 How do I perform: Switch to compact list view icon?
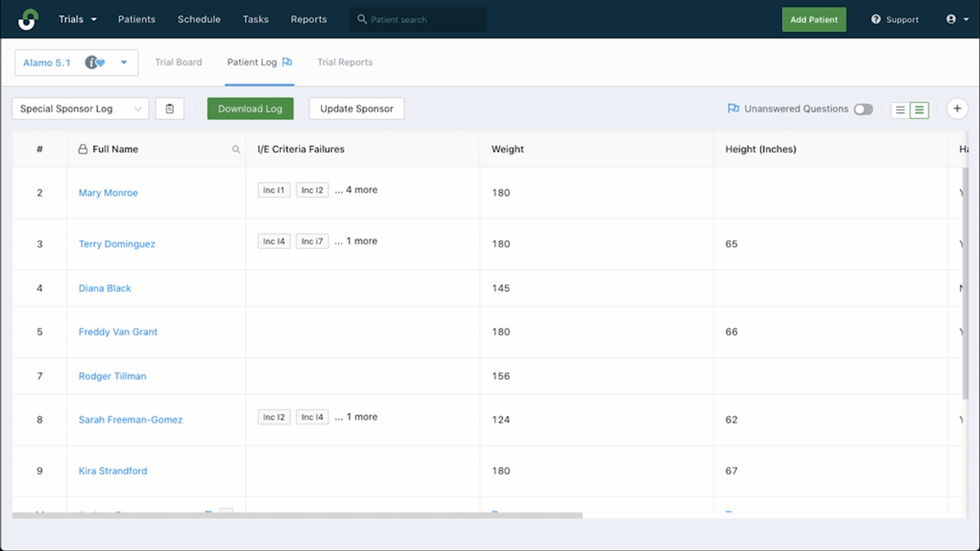coord(900,109)
